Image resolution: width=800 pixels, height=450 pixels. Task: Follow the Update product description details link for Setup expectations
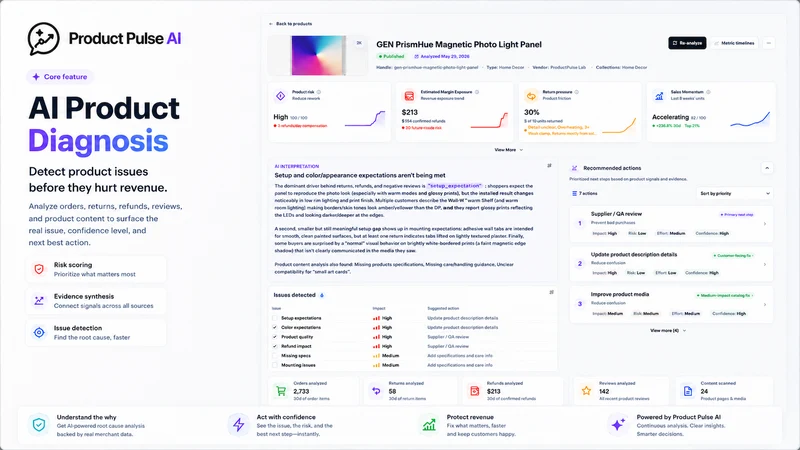point(462,318)
